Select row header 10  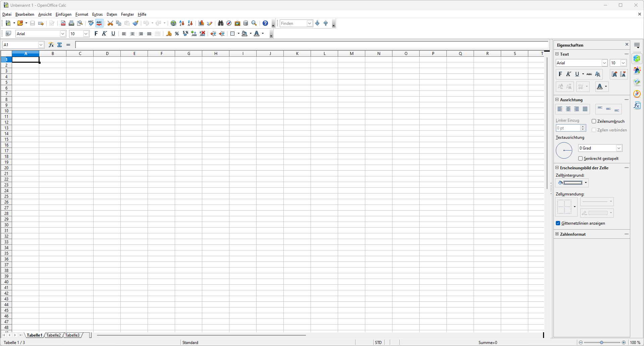click(6, 111)
